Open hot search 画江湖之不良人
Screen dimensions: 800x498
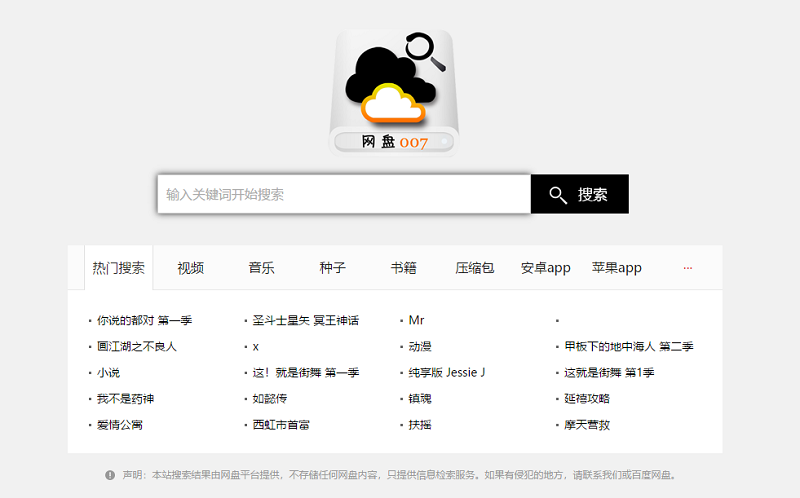pyautogui.click(x=137, y=346)
